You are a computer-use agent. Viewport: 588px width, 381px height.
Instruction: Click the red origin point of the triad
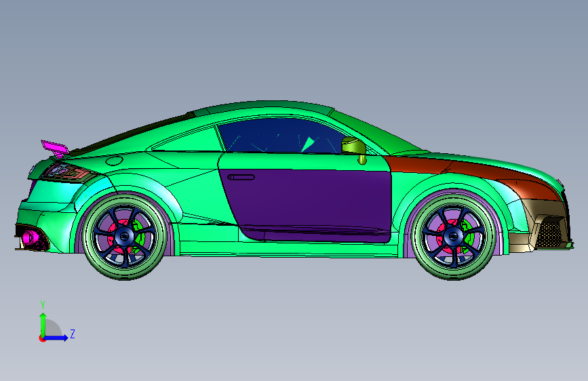click(x=41, y=338)
